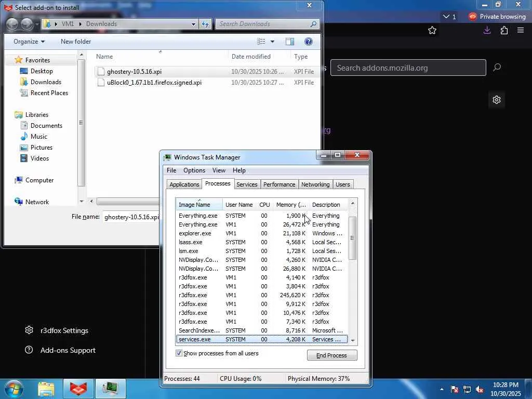Change view icon in file dialog toolbar
532x399 pixels.
tap(261, 42)
